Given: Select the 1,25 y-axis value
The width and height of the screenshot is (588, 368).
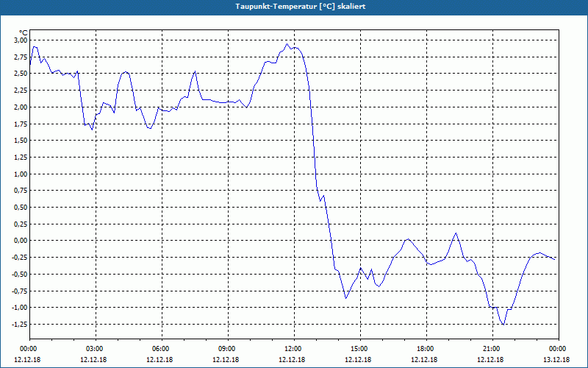Looking at the screenshot, I should coord(21,158).
